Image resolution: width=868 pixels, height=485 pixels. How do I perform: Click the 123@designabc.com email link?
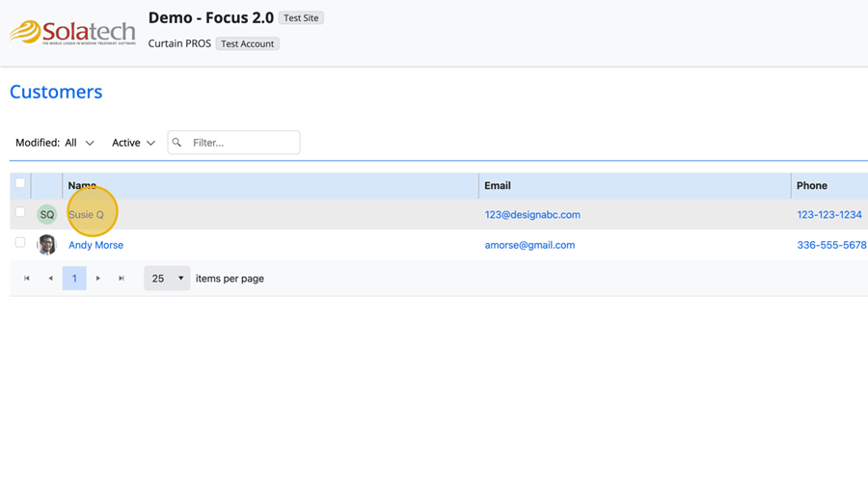[532, 215]
